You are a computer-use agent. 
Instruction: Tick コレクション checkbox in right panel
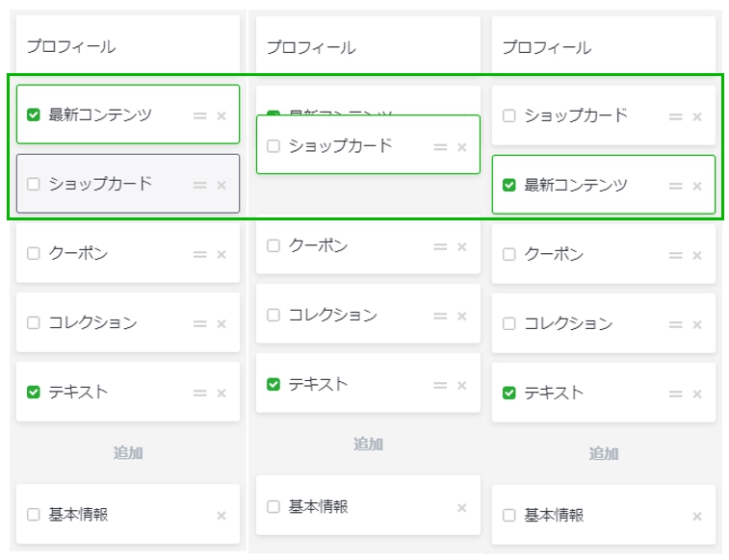tap(509, 323)
